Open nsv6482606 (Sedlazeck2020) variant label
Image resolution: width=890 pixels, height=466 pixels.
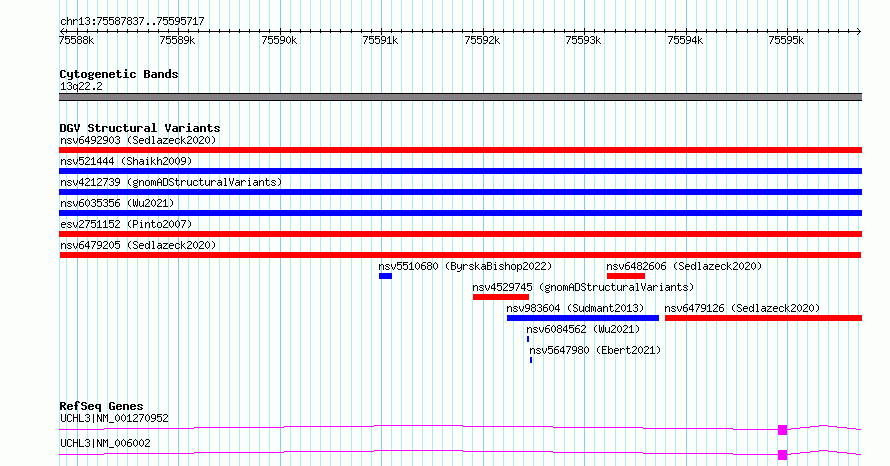684,266
